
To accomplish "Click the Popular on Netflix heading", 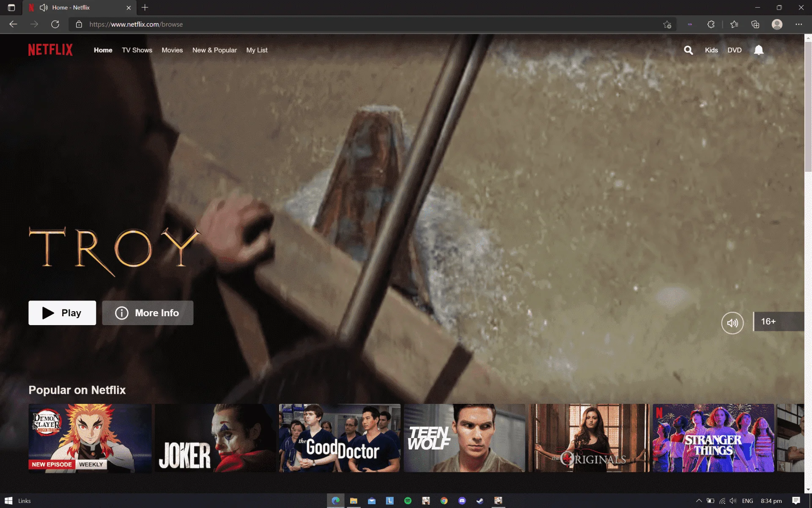I will tap(77, 390).
